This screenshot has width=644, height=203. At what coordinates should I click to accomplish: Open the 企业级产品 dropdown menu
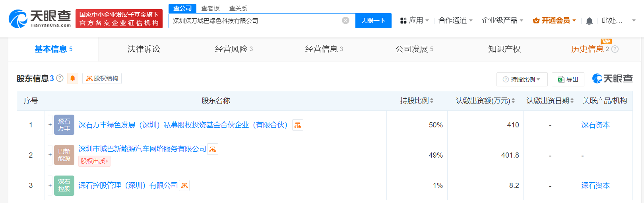point(502,20)
